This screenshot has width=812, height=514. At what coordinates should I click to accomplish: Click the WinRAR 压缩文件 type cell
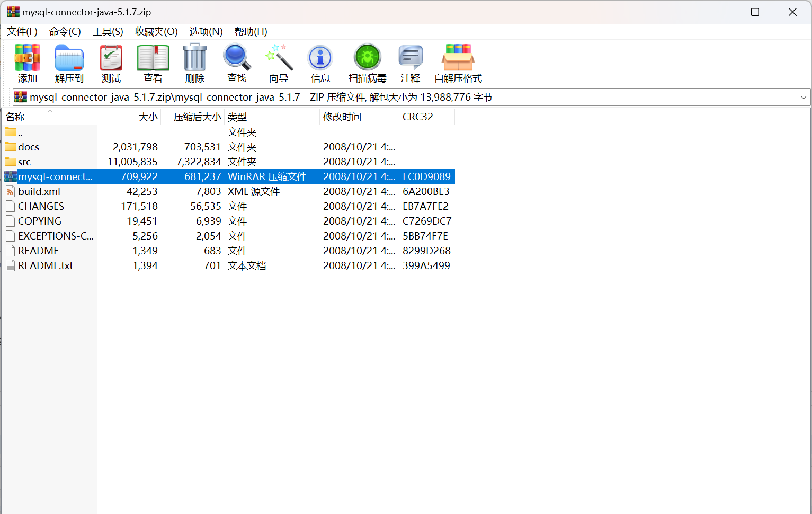(x=267, y=176)
